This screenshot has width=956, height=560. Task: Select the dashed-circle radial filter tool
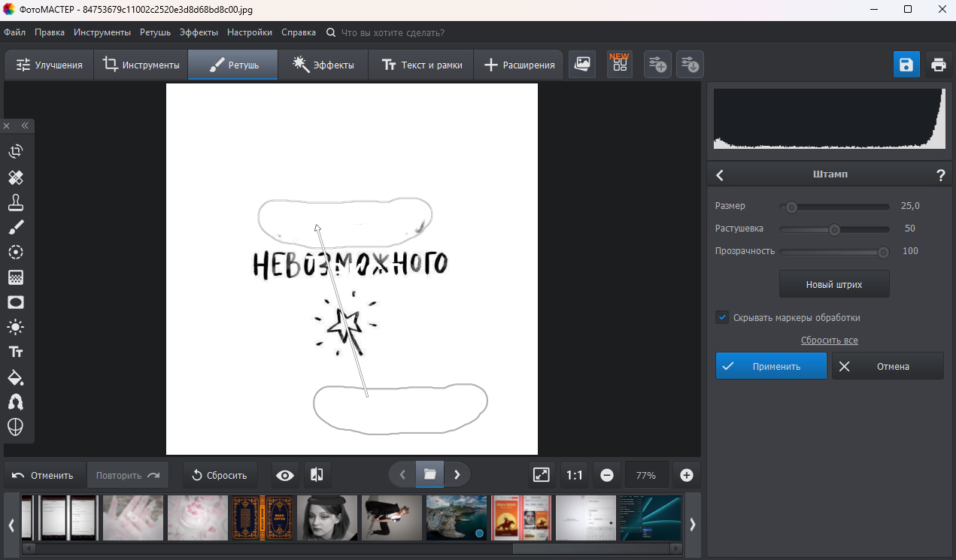coord(16,253)
